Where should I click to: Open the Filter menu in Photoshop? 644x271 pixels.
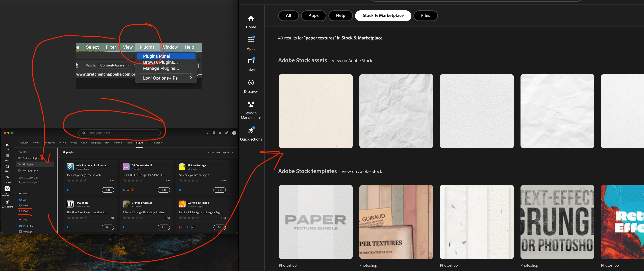click(x=111, y=47)
